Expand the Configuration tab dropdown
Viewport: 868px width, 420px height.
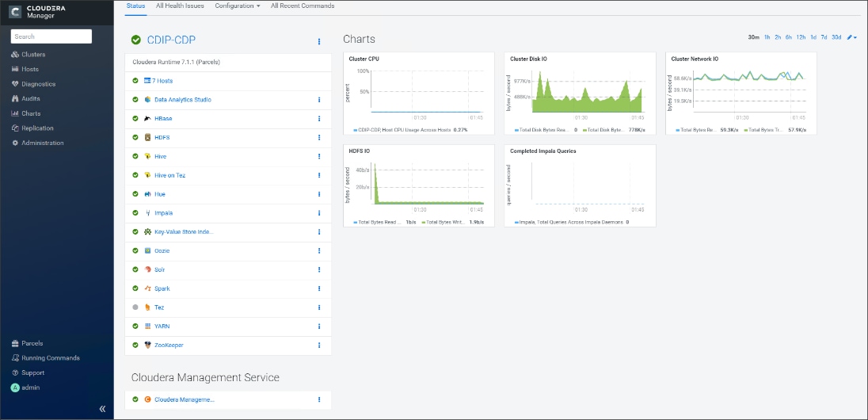tap(238, 6)
